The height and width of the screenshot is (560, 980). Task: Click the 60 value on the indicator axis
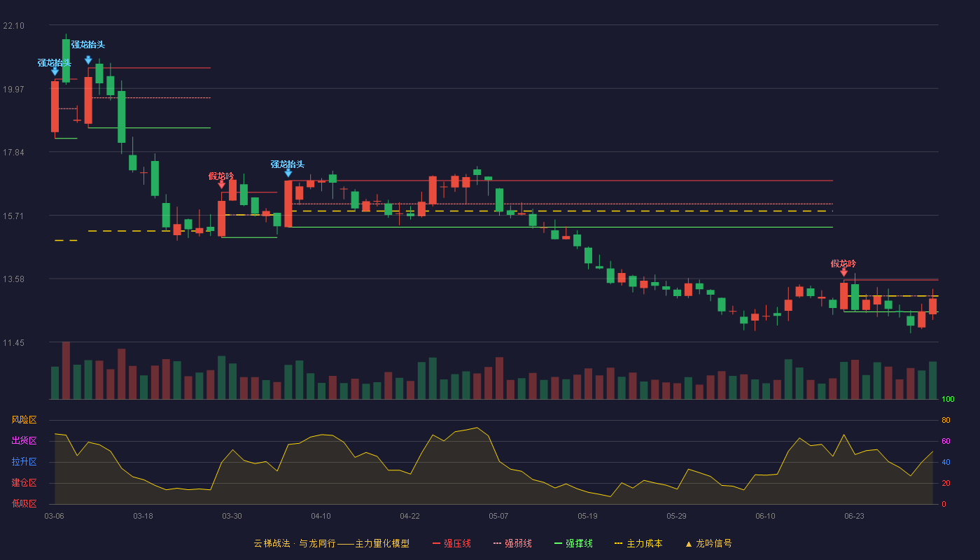(946, 441)
